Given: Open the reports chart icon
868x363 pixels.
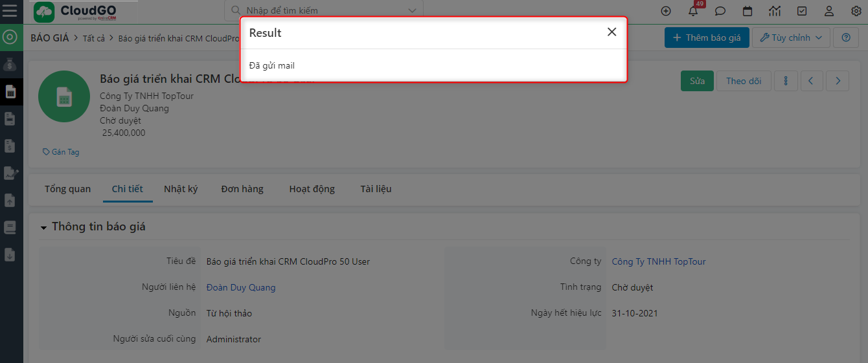Looking at the screenshot, I should 775,11.
